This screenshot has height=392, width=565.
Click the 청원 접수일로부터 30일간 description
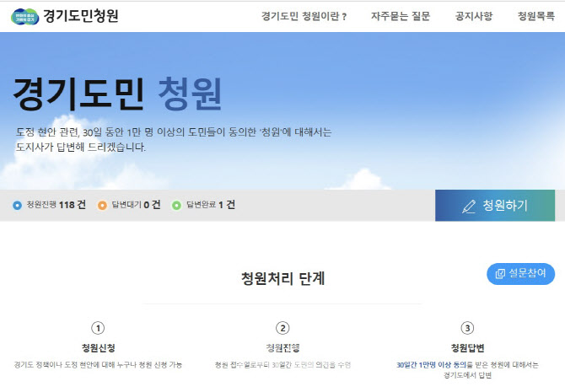coord(282,365)
